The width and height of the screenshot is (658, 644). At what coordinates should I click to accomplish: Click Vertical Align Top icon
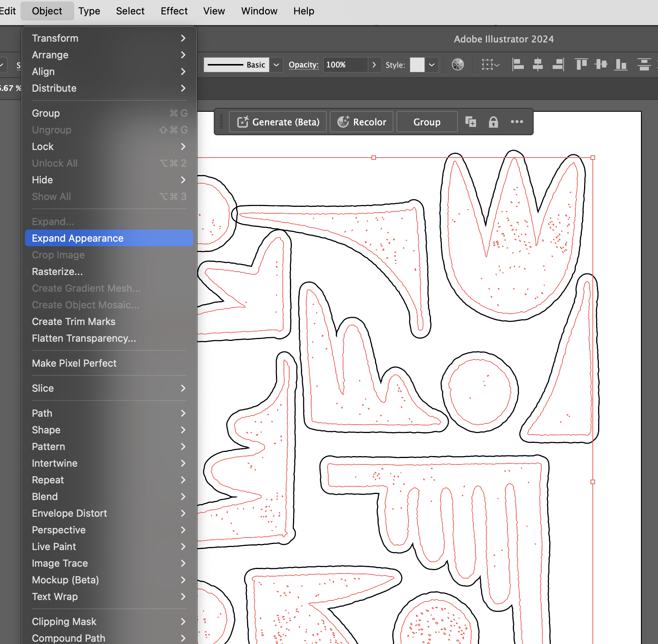click(x=581, y=65)
